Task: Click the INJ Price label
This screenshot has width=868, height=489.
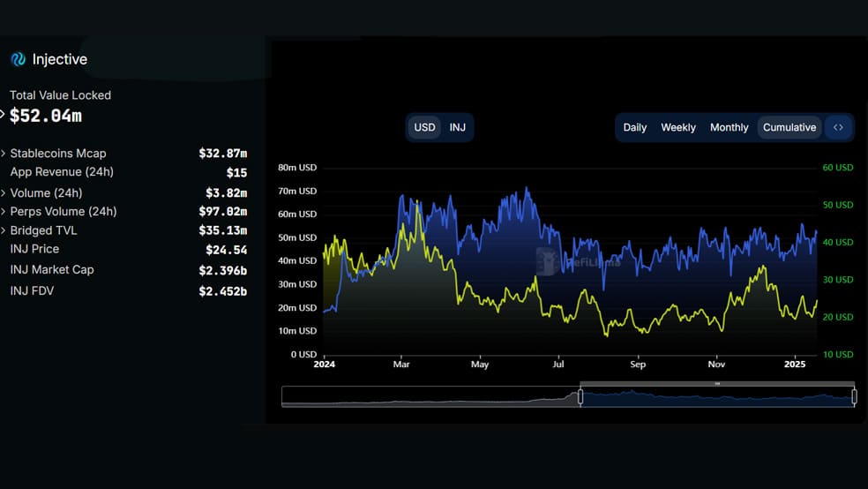Action: 34,249
